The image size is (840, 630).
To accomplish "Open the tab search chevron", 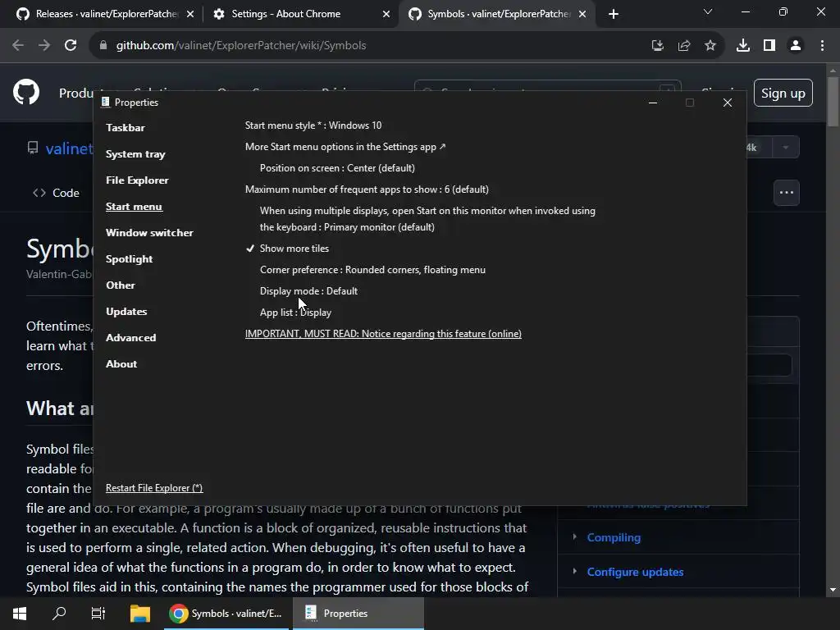I will [708, 11].
